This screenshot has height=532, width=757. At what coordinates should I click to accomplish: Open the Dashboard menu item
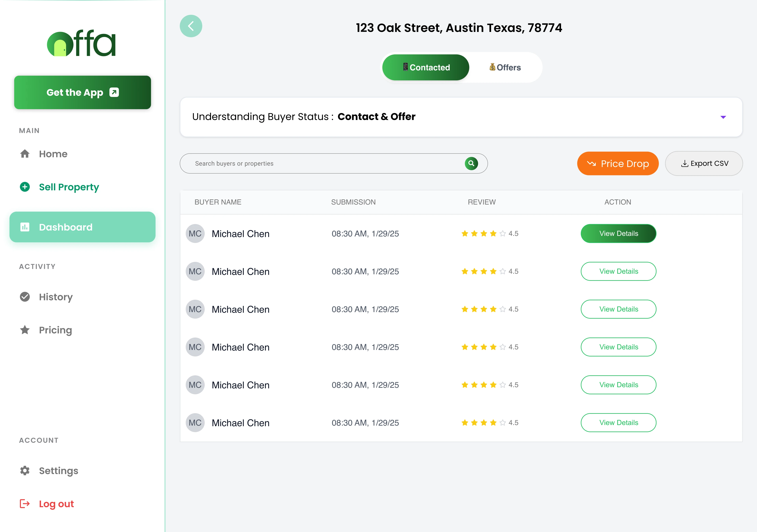point(82,227)
